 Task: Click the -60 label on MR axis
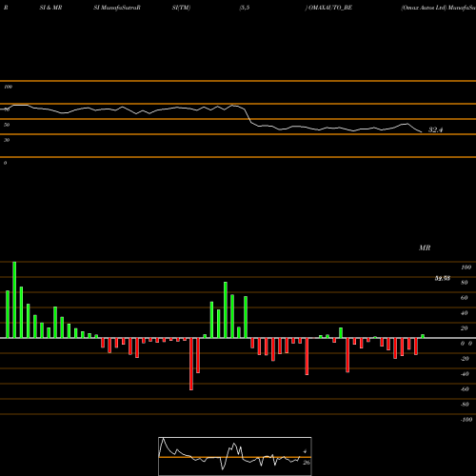click(x=465, y=389)
